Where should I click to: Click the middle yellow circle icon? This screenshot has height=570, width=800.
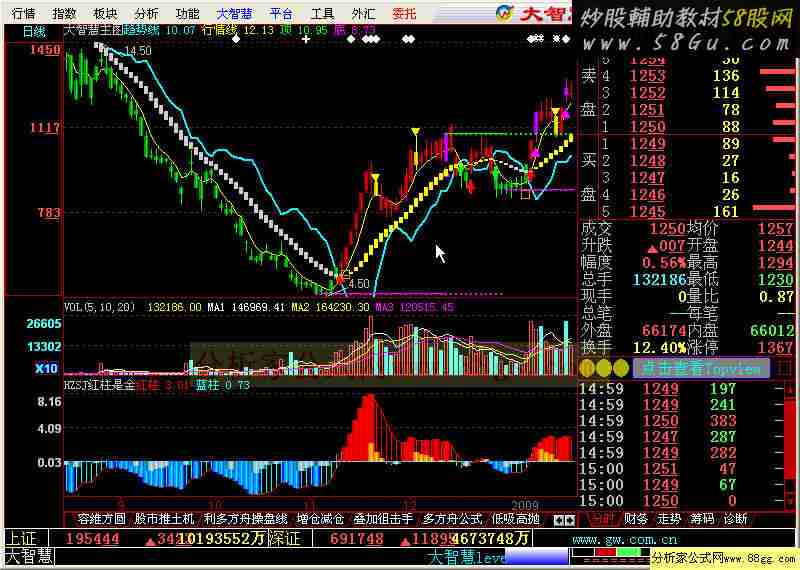click(604, 368)
